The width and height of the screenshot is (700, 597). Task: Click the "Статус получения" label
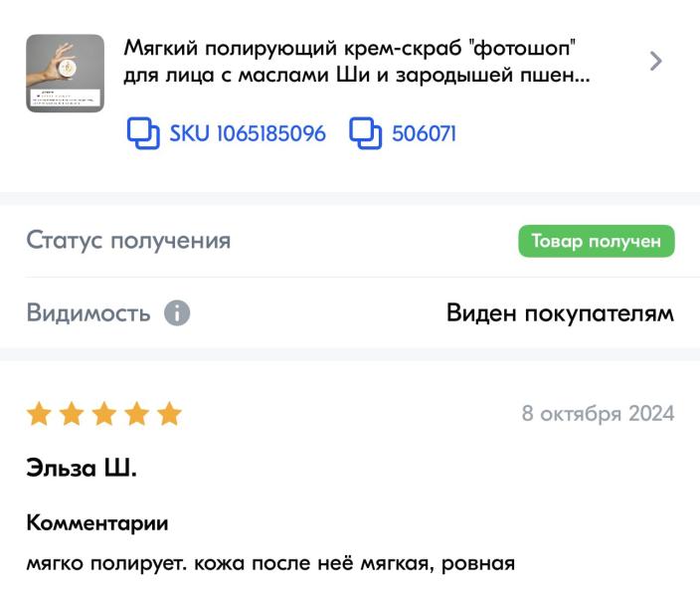point(128,241)
